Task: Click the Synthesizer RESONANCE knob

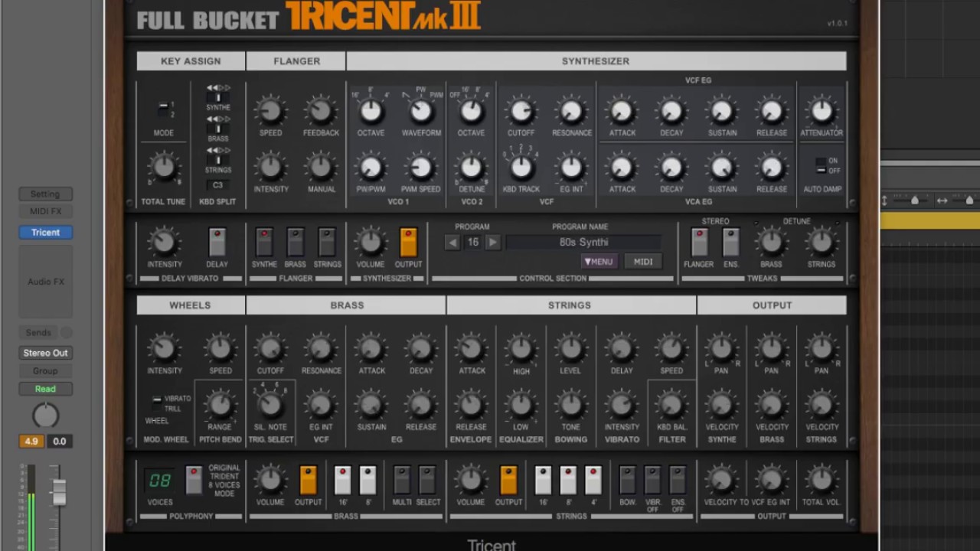Action: 571,111
